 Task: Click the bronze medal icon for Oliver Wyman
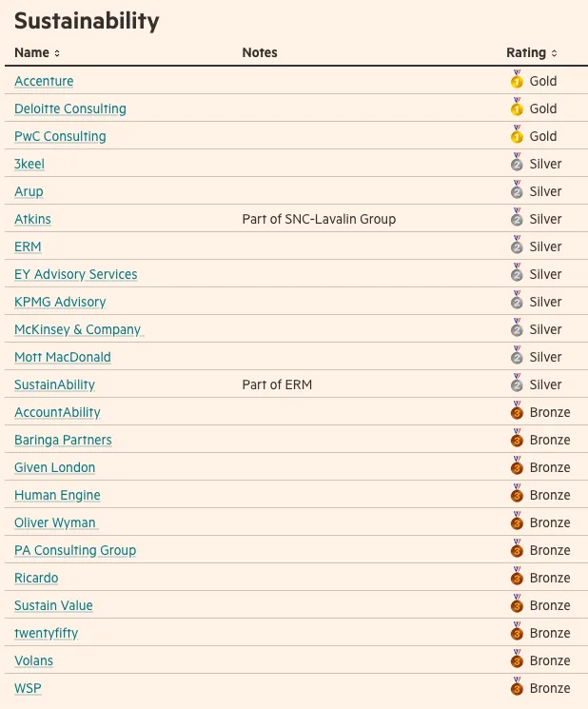coord(517,521)
